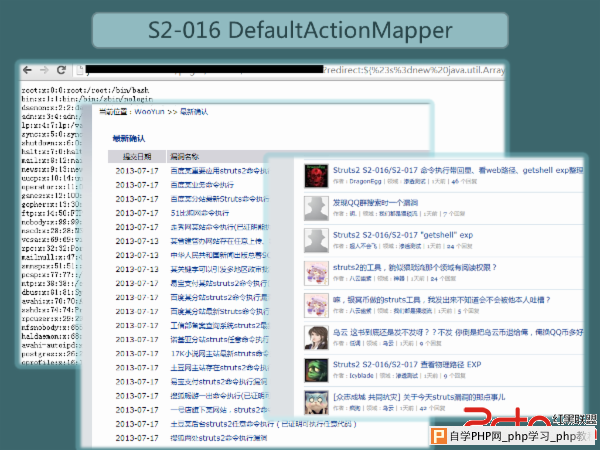Screen dimensions: 600x450
Task: Click author name Icyblade
Action: pyautogui.click(x=362, y=376)
